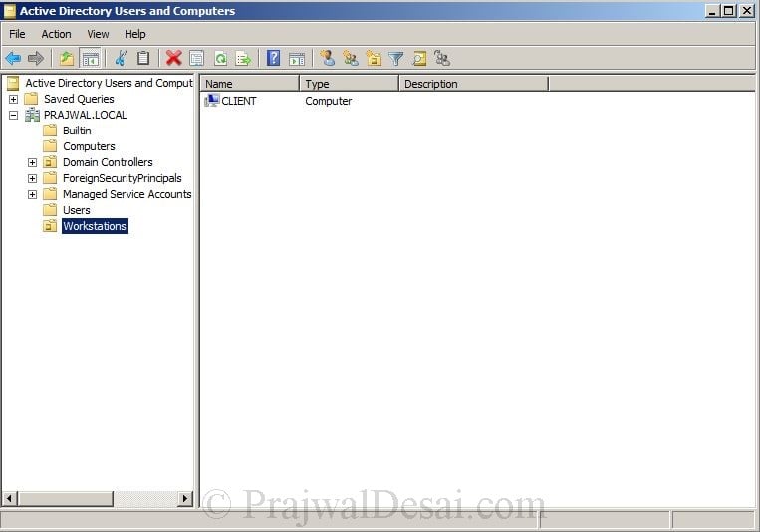This screenshot has width=760, height=532.
Task: Click the Workstations OU folder icon
Action: pos(50,226)
